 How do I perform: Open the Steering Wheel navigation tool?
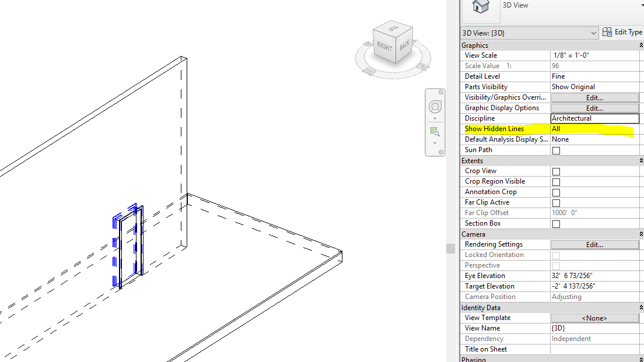[x=435, y=107]
